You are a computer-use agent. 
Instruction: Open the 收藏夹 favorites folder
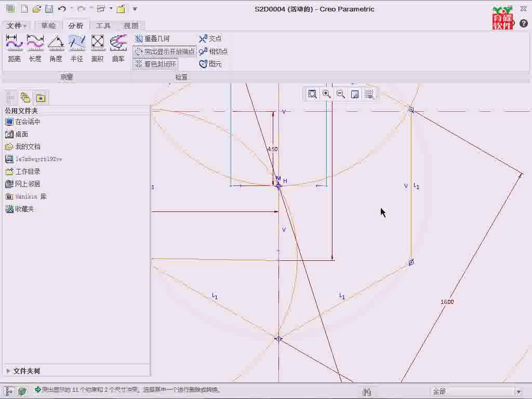pos(20,209)
